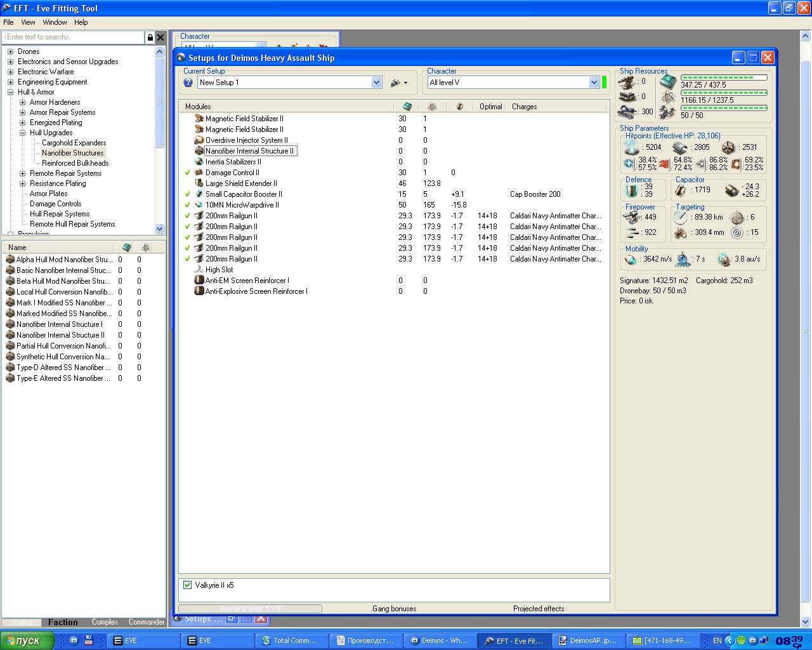Image resolution: width=812 pixels, height=650 pixels.
Task: Click the green character status swatch
Action: click(x=605, y=83)
